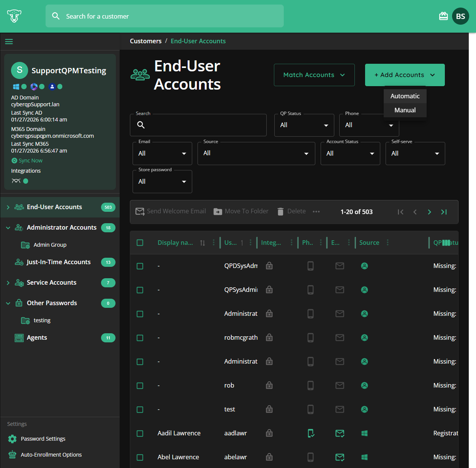Open Agents section in sidebar

[60, 338]
